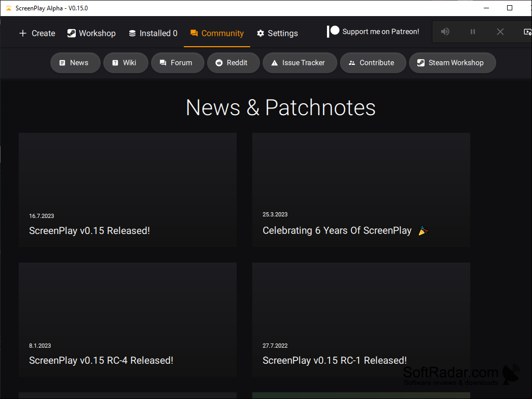532x399 pixels.
Task: Open the Settings tab
Action: pos(278,33)
